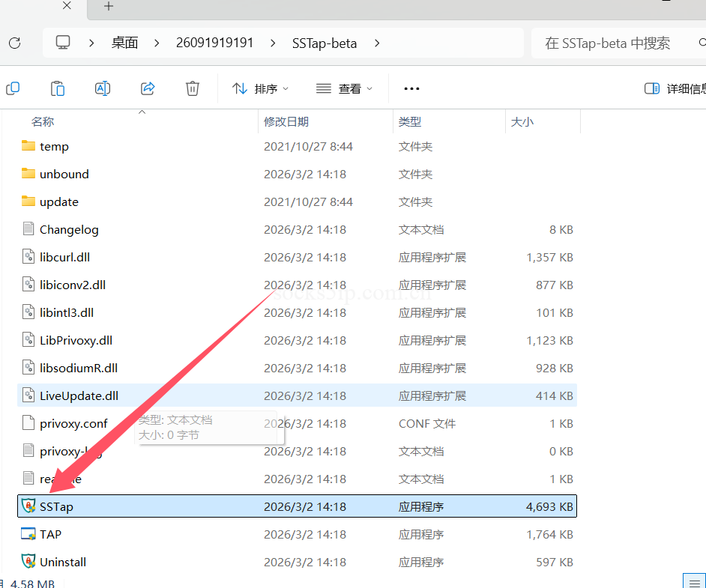
Task: Select the LibPrivoxy.dll file icon
Action: coord(28,340)
